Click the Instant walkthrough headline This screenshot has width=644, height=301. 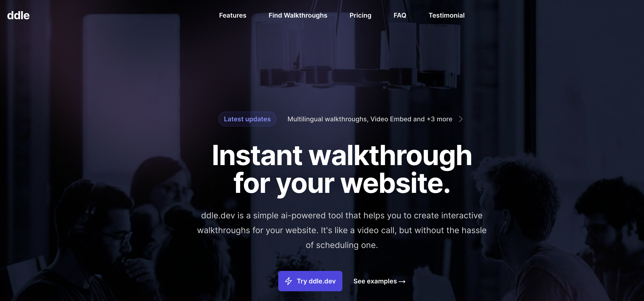coord(342,156)
